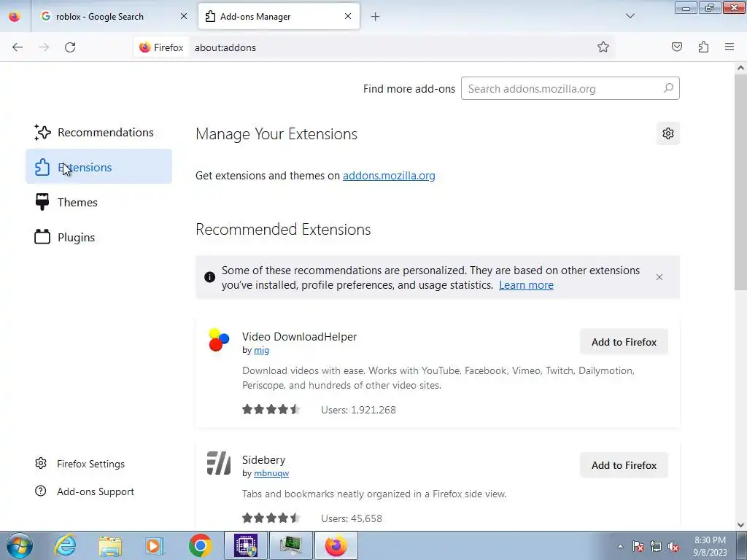Screen dimensions: 747x560
Task: Click the Action Center flag tray icon
Action: pyautogui.click(x=638, y=547)
